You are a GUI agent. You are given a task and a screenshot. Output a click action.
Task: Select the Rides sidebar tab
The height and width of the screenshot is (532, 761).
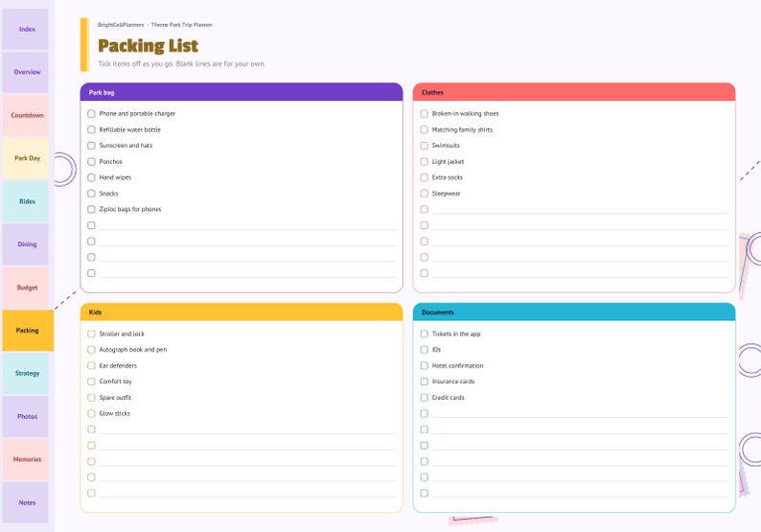point(26,201)
